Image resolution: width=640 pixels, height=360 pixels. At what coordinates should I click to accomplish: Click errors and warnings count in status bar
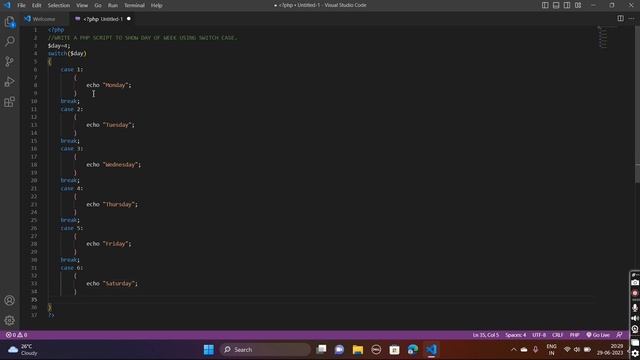point(16,335)
